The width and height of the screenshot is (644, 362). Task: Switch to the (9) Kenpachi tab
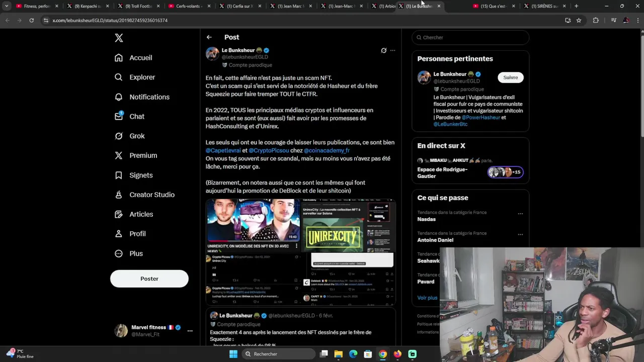click(87, 6)
